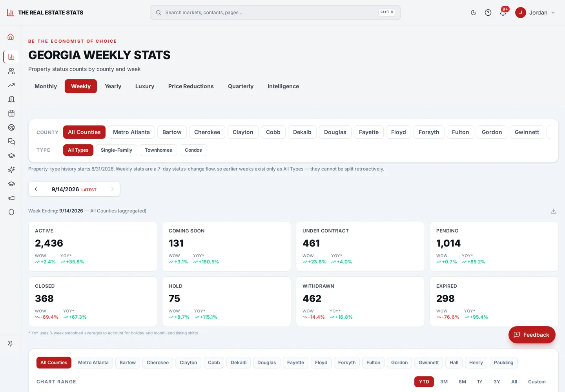Click the search markets input field
This screenshot has height=392, width=565.
click(x=275, y=13)
